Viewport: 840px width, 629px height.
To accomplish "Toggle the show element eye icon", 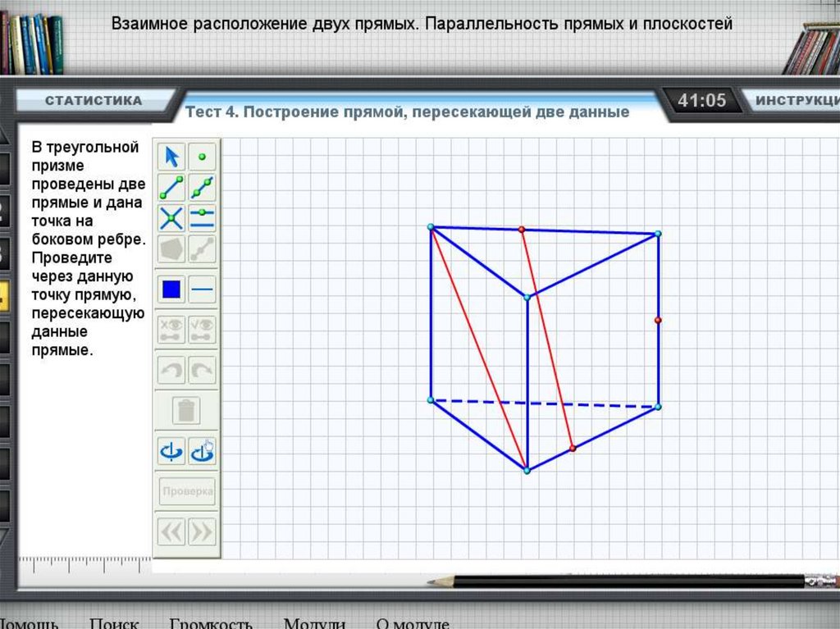I will coord(202,329).
